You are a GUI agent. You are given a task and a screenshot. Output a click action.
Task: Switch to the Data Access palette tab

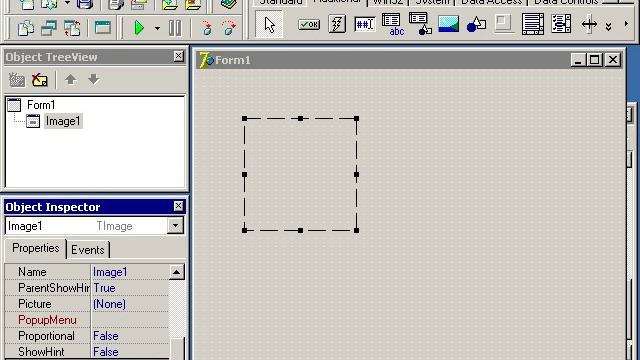pos(491,2)
